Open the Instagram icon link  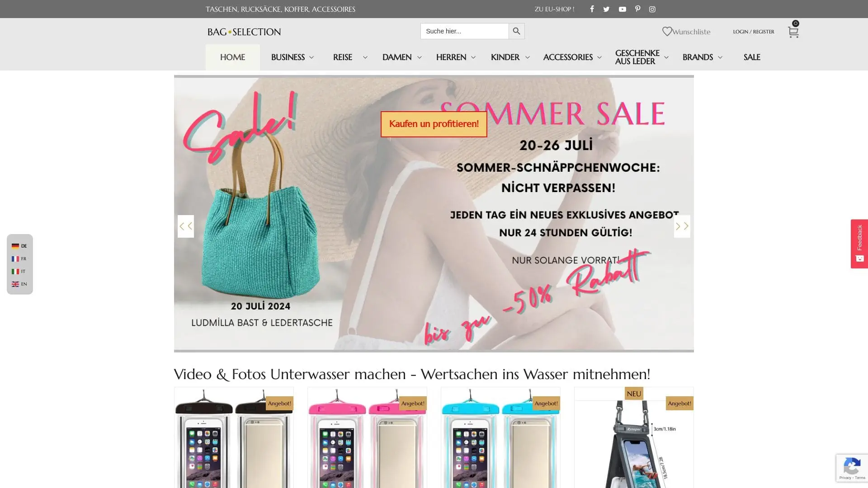[652, 9]
